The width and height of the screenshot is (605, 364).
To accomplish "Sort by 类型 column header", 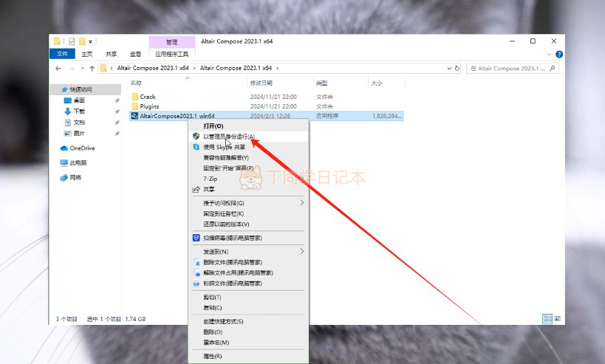I will click(321, 83).
